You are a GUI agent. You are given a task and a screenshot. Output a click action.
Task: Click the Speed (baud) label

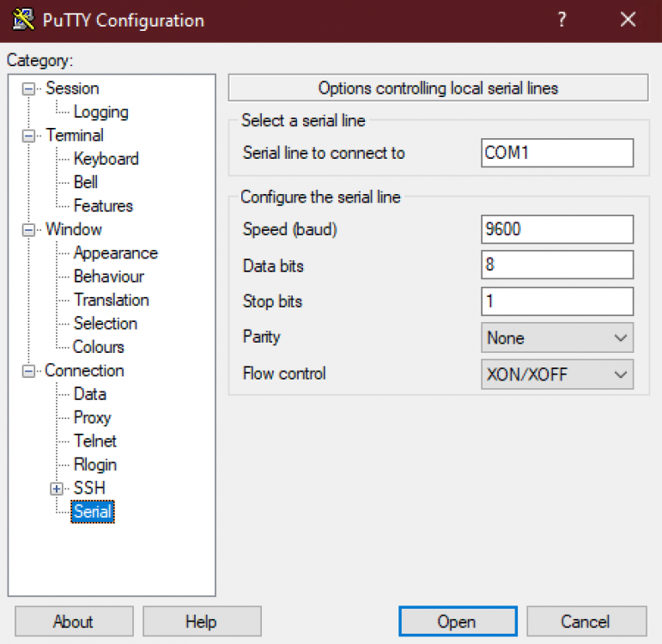(x=289, y=230)
